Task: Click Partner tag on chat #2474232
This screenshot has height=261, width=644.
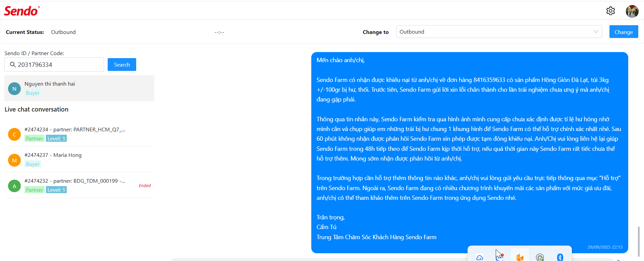Action: [x=35, y=190]
